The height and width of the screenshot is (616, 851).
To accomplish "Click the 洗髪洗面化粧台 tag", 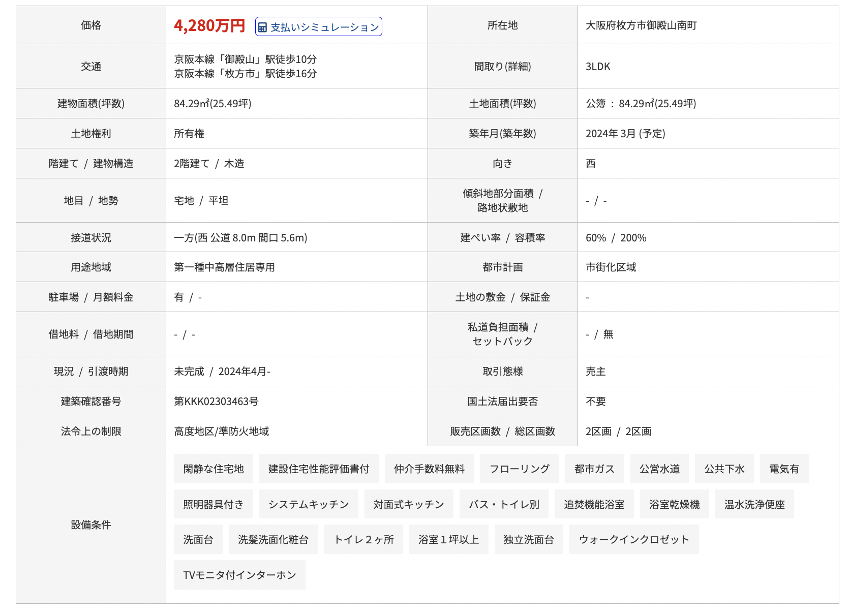I will (x=273, y=539).
